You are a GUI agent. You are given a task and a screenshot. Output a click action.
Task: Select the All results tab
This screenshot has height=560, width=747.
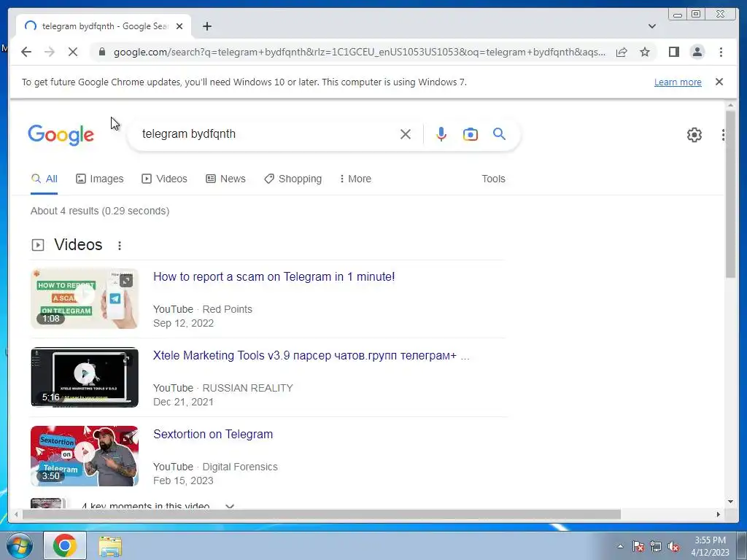point(44,179)
